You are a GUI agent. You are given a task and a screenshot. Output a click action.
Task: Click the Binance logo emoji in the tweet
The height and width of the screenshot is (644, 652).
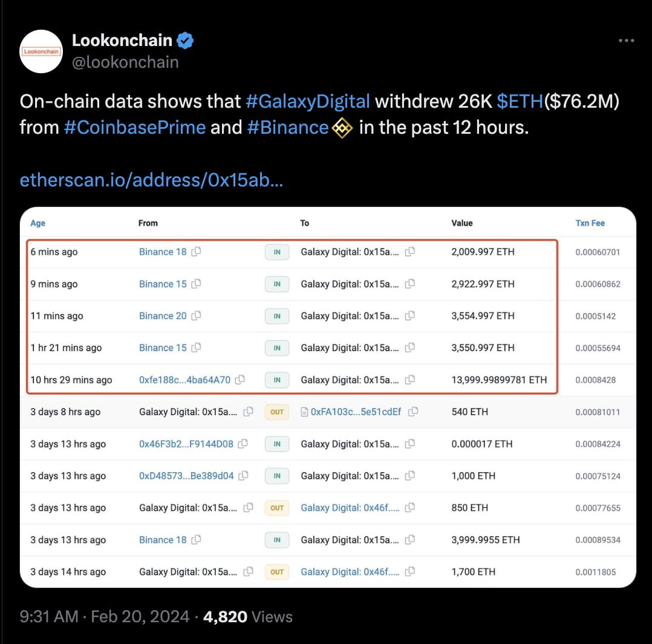(342, 128)
